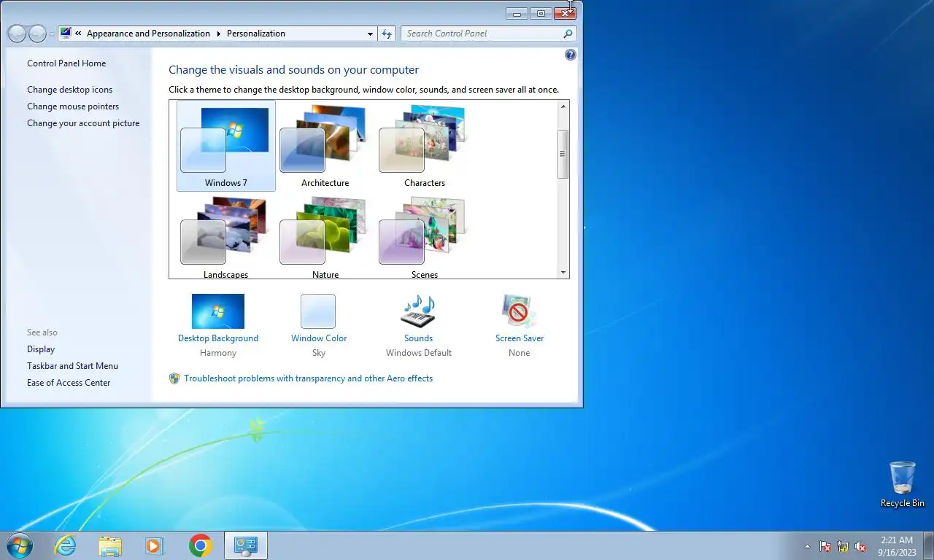Screen dimensions: 934x560
Task: Open the Display link under See also
Action: pyautogui.click(x=41, y=349)
